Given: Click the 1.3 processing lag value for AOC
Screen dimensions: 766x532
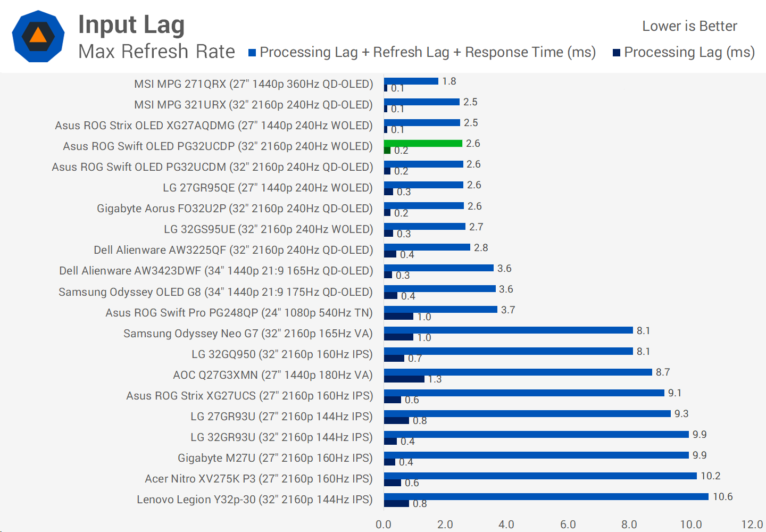Looking at the screenshot, I should click(435, 379).
